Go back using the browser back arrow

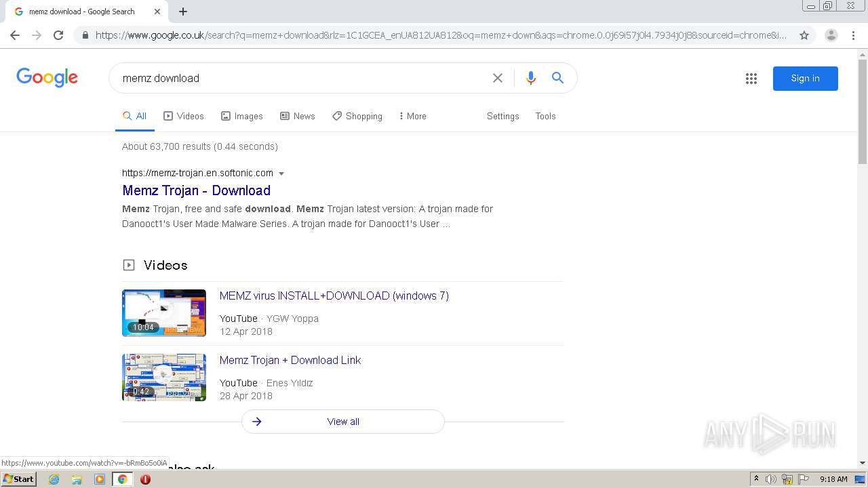(x=15, y=35)
